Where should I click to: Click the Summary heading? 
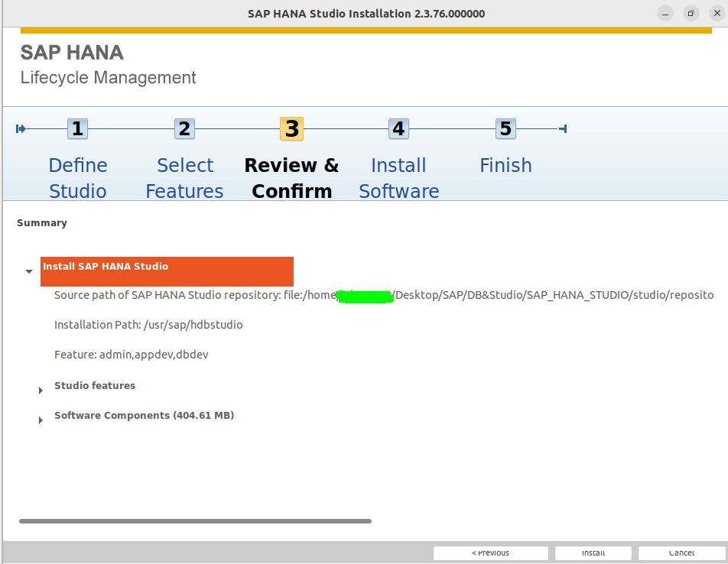(x=42, y=223)
